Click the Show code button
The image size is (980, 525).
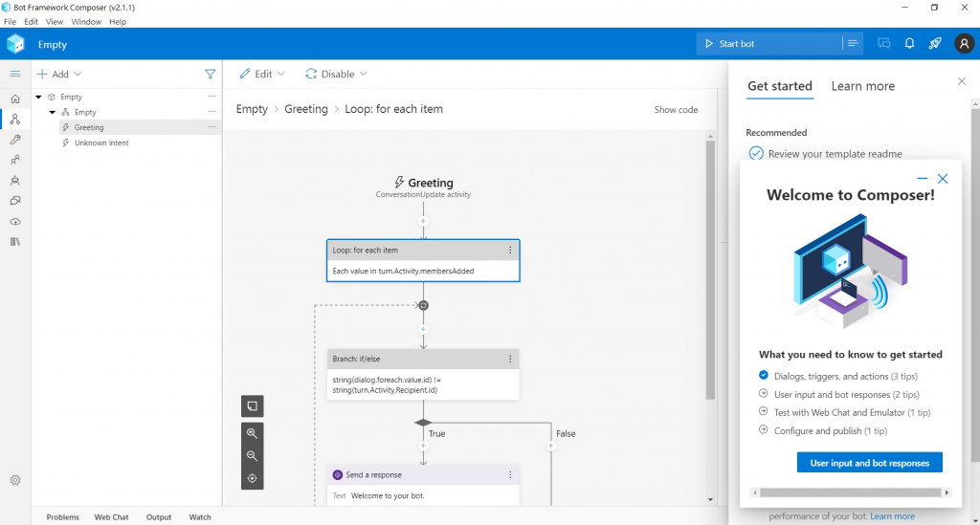(x=676, y=109)
